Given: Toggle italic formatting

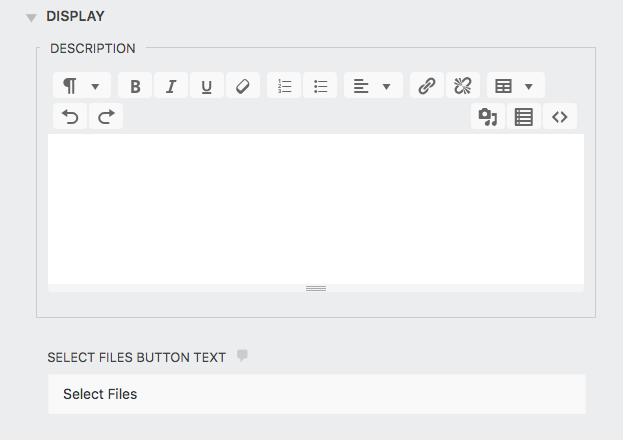Looking at the screenshot, I should [171, 85].
